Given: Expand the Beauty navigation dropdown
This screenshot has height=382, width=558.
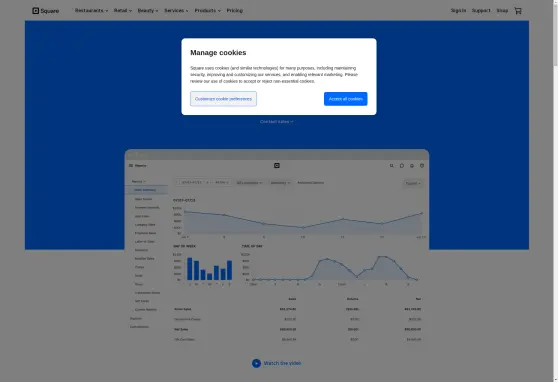Looking at the screenshot, I should [148, 11].
